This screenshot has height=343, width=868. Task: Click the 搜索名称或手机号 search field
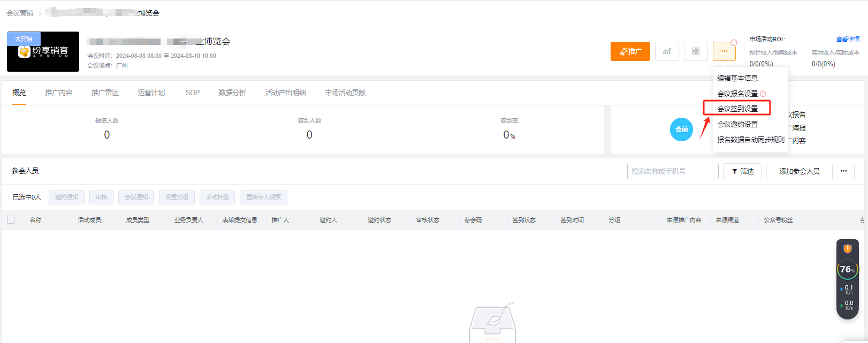coord(673,171)
